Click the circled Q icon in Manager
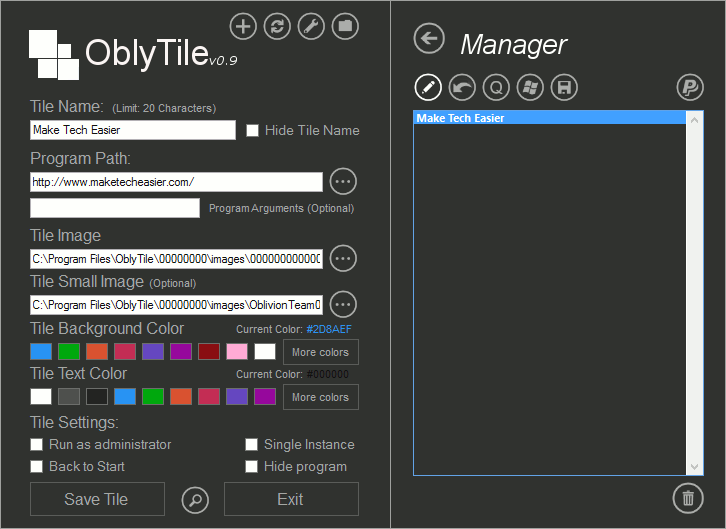This screenshot has width=726, height=529. tap(496, 87)
